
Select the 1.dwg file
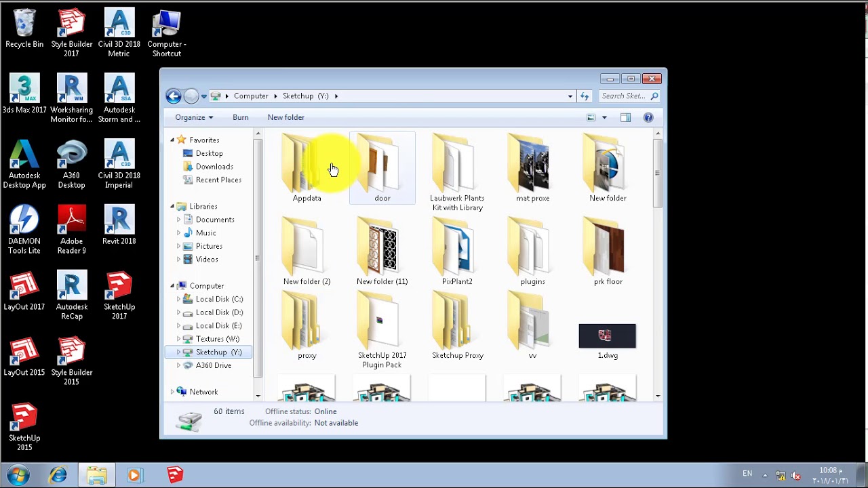tap(608, 341)
